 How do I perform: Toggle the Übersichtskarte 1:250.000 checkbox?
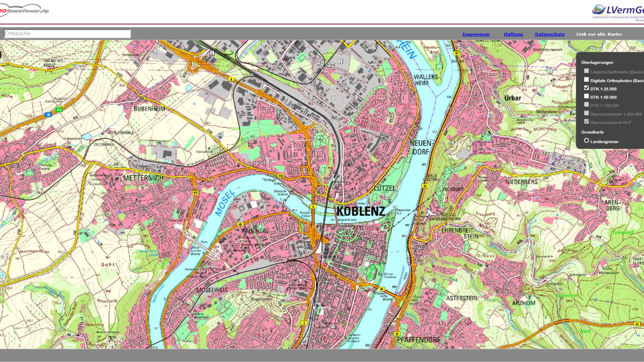(x=586, y=113)
